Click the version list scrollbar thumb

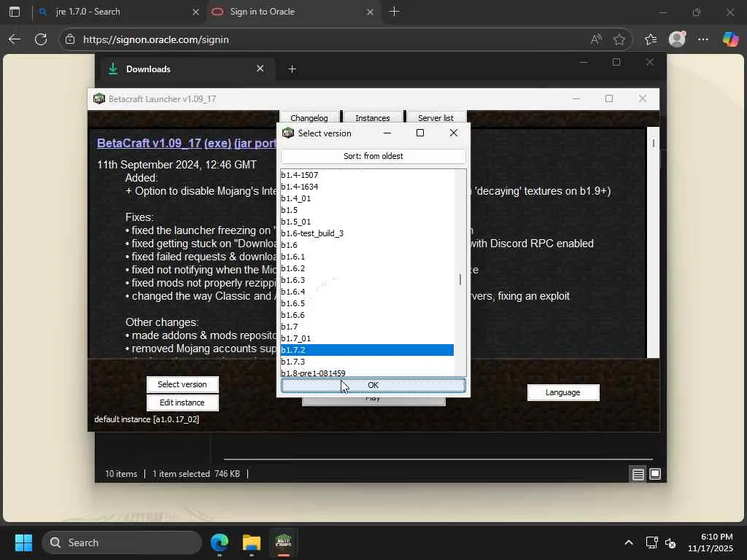[x=460, y=279]
